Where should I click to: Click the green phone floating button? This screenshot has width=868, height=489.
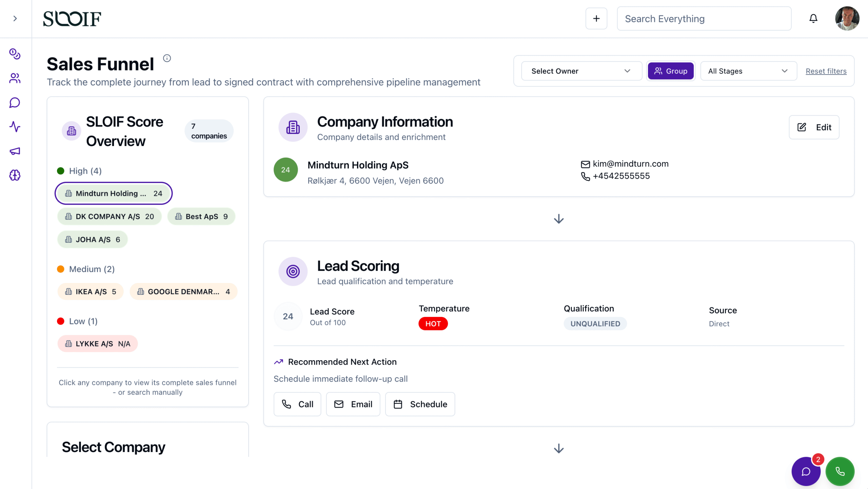(x=840, y=471)
